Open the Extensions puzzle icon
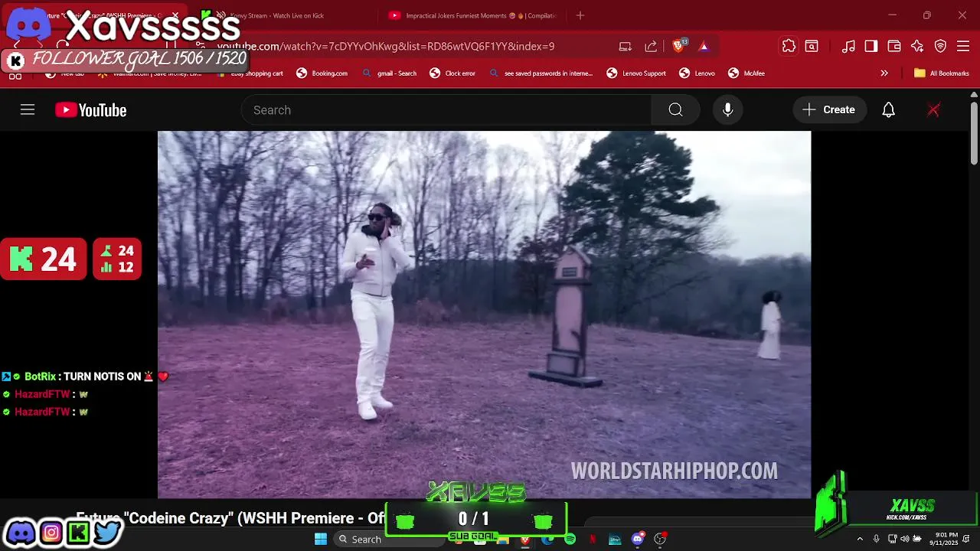This screenshot has height=551, width=980. point(789,47)
